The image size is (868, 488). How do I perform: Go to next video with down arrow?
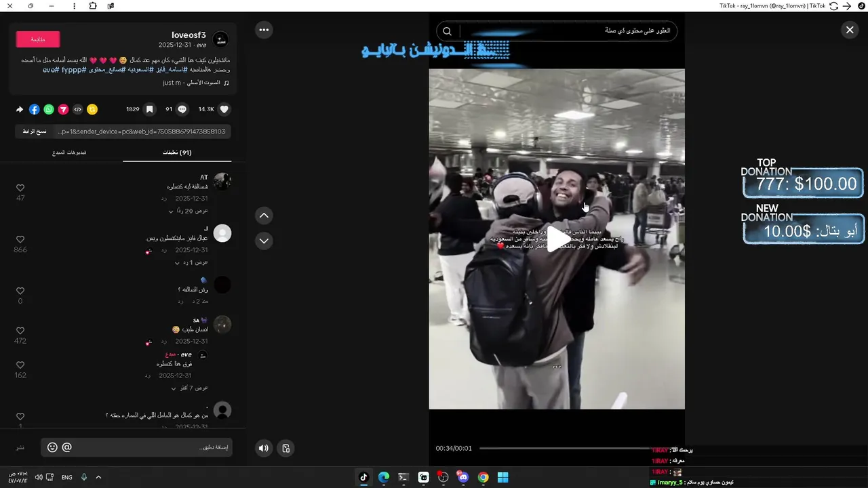(x=264, y=241)
